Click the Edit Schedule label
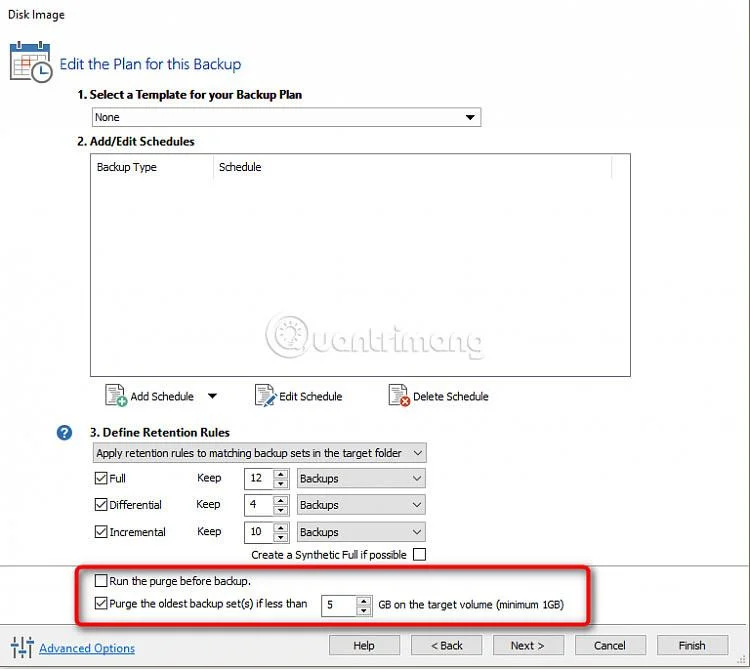750x669 pixels. (x=310, y=396)
